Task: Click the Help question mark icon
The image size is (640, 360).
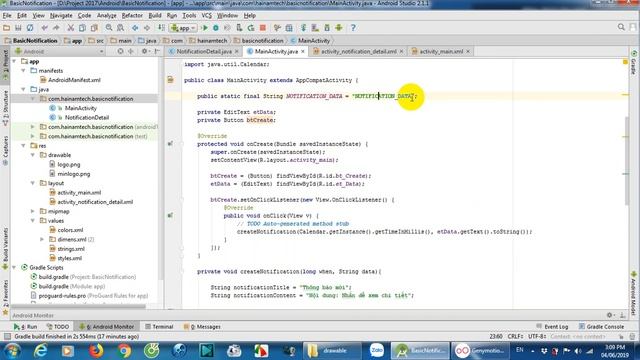Action: (353, 28)
